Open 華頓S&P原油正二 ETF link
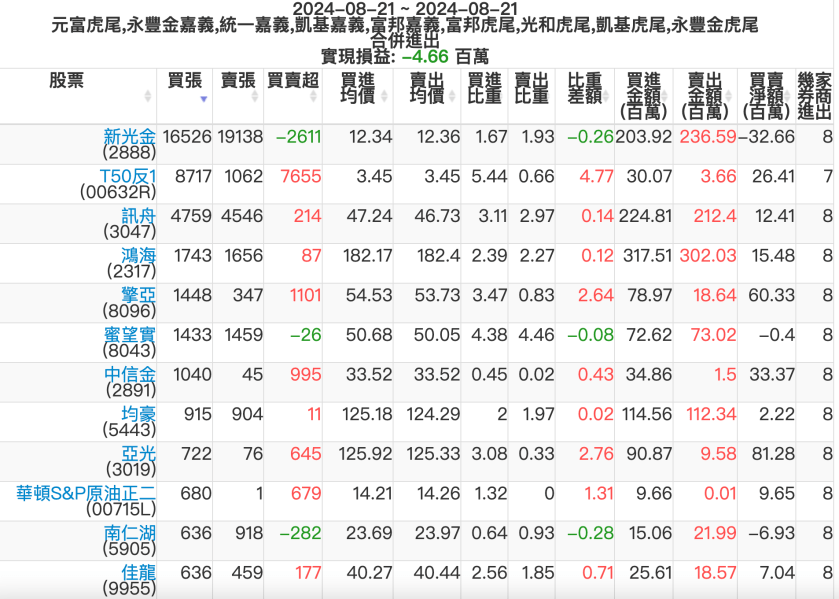 [x=86, y=493]
